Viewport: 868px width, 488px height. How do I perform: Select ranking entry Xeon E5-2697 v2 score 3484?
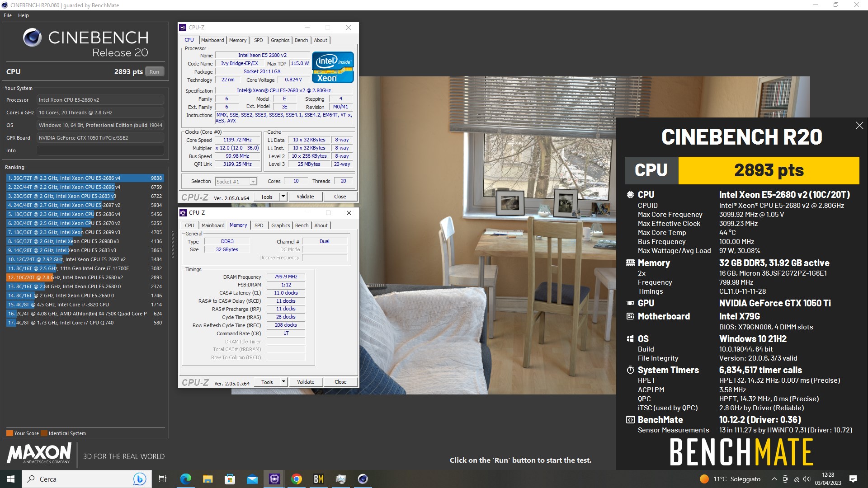(x=85, y=259)
